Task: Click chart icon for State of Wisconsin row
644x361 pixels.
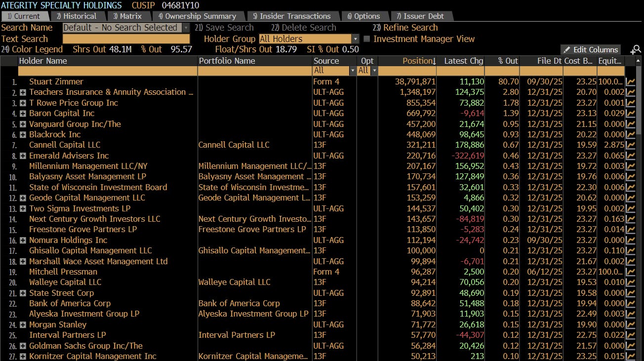Action: [631, 188]
